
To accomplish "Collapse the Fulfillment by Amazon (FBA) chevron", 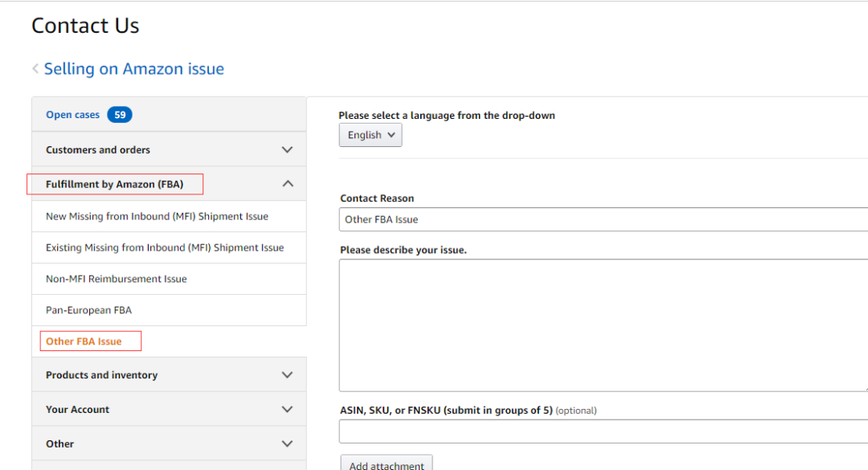I will coord(288,184).
